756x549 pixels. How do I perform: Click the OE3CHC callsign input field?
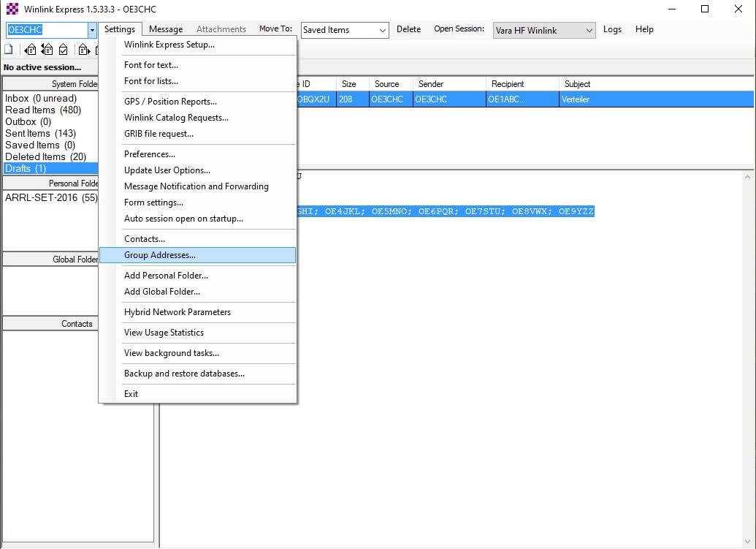tap(47, 30)
